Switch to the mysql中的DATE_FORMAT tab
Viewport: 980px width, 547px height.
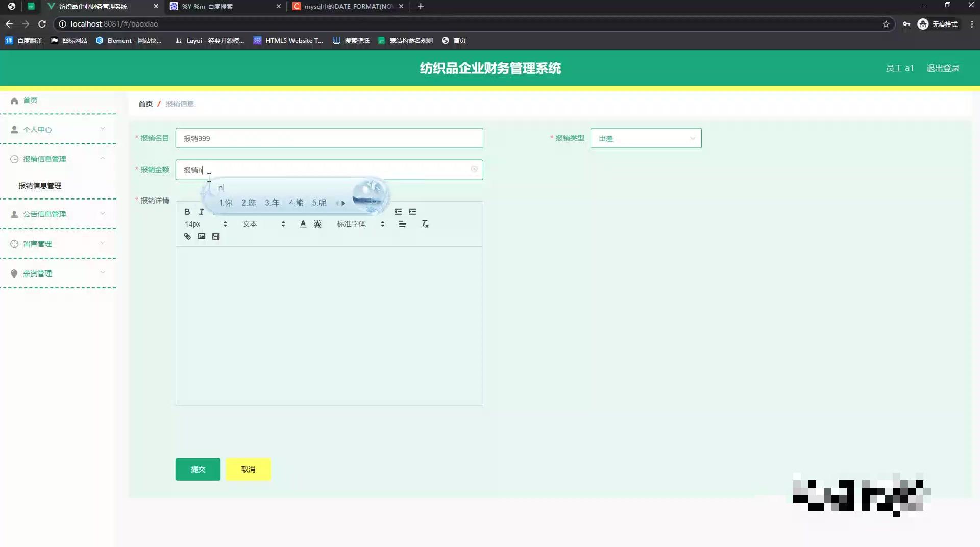(349, 7)
